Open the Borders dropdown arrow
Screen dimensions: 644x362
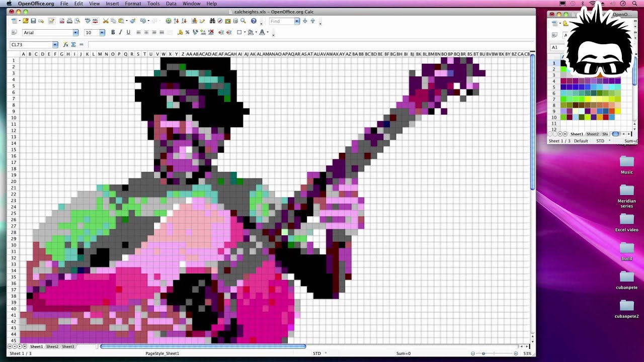coord(245,33)
